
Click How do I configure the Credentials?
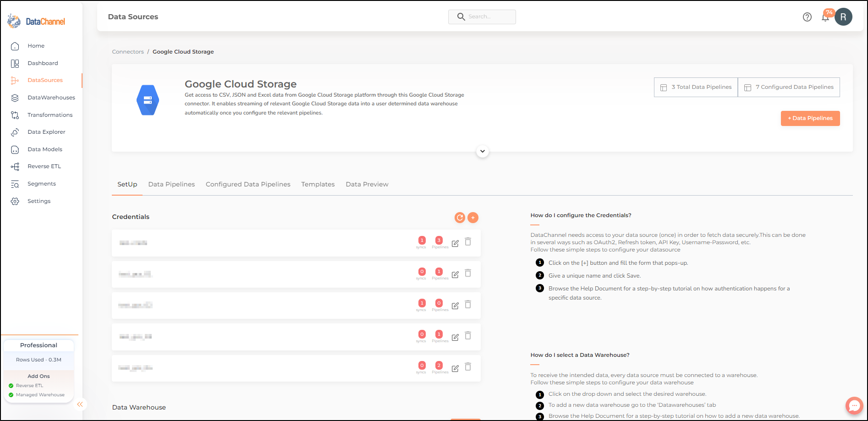[581, 215]
